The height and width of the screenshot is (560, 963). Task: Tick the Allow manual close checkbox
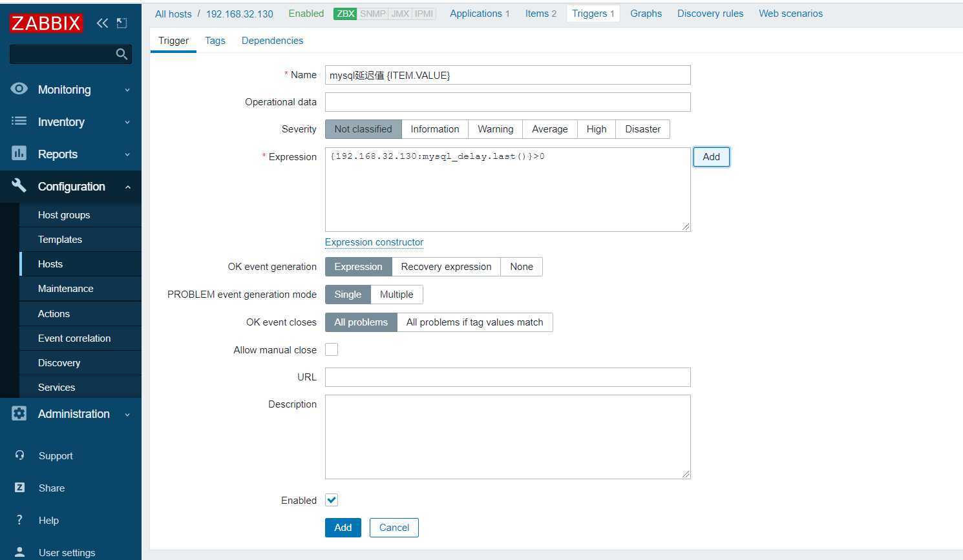[332, 349]
